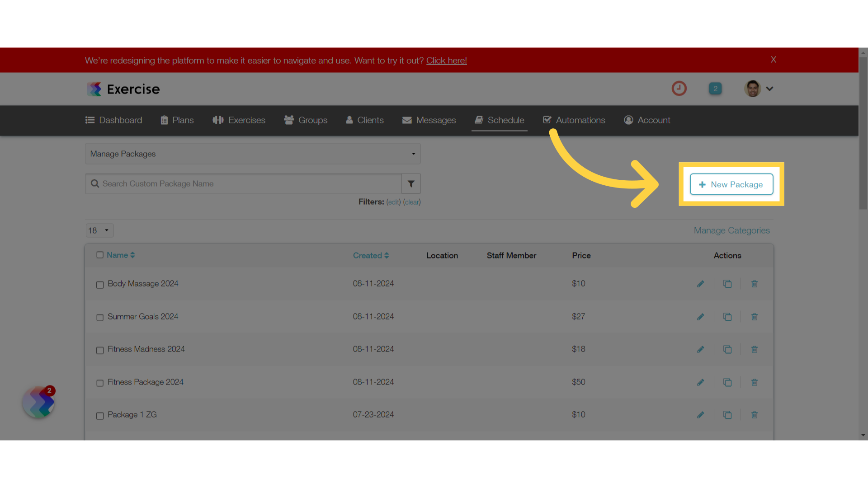Click the New Package button
This screenshot has height=488, width=868.
[x=731, y=184]
